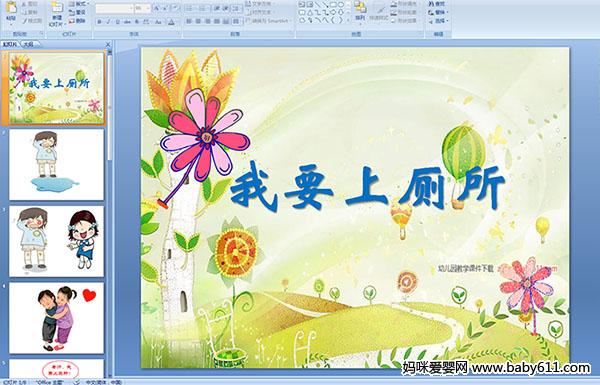Image resolution: width=600 pixels, height=385 pixels.
Task: Open the Clipboard group dialog launcher
Action: coord(41,34)
